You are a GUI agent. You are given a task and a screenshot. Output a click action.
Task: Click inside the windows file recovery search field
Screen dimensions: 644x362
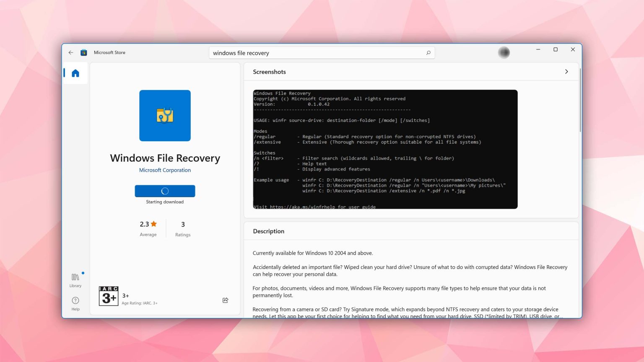coord(293,53)
